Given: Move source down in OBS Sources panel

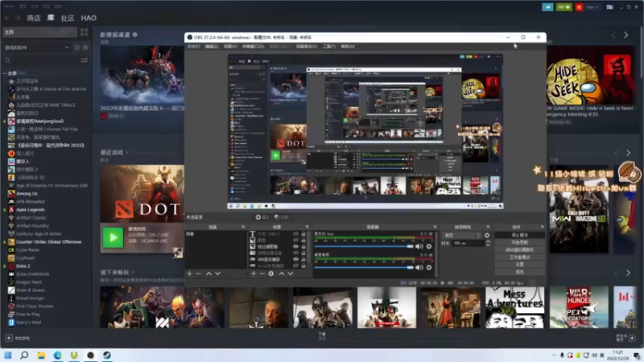Looking at the screenshot, I should 291,274.
